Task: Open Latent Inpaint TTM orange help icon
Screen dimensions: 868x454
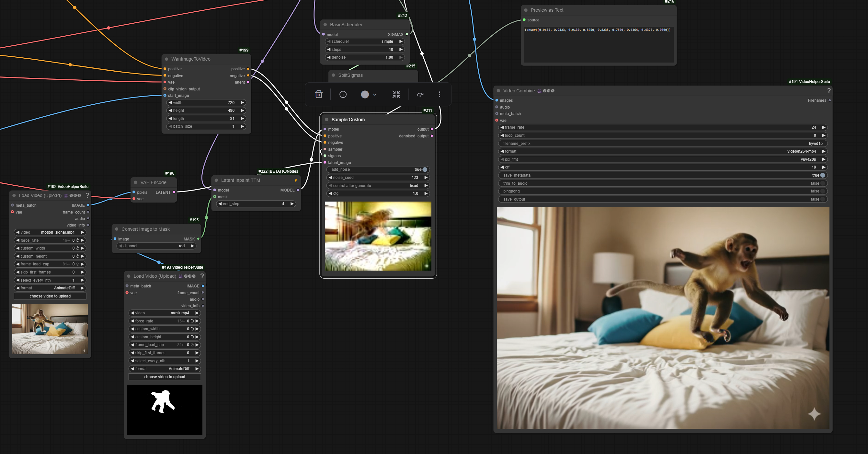Action: coord(295,180)
